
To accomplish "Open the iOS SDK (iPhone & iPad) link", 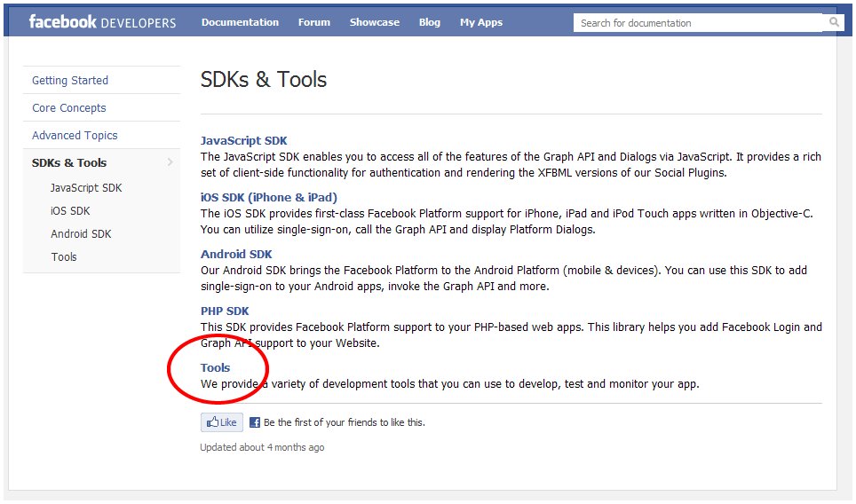I will (x=268, y=198).
